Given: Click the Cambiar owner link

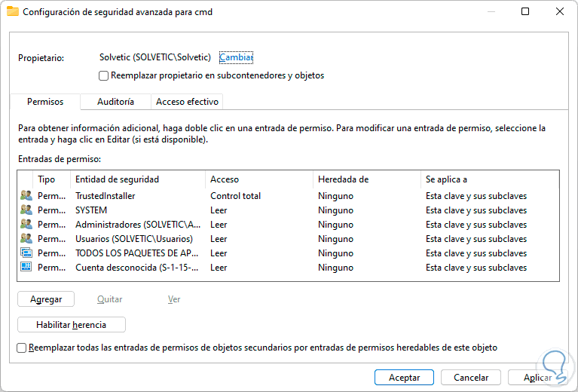Looking at the screenshot, I should coord(236,57).
